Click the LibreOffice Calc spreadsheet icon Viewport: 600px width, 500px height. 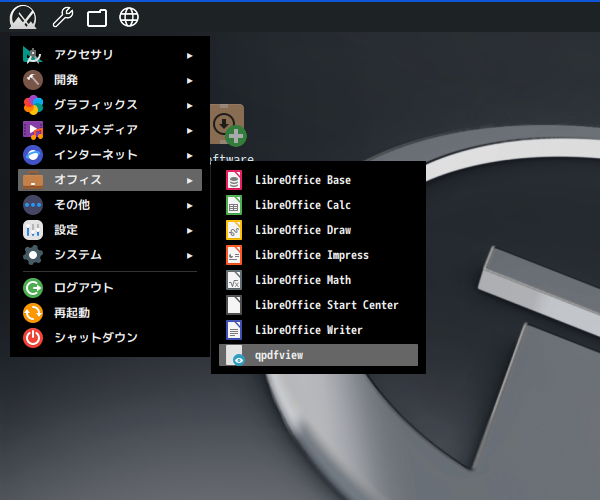click(234, 205)
